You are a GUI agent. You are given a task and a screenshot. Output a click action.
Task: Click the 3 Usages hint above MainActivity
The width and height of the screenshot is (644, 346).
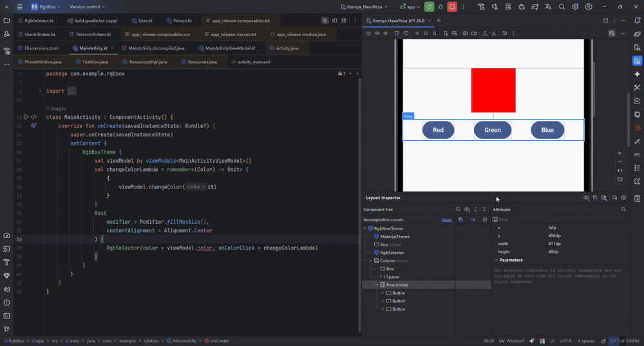pyautogui.click(x=56, y=109)
